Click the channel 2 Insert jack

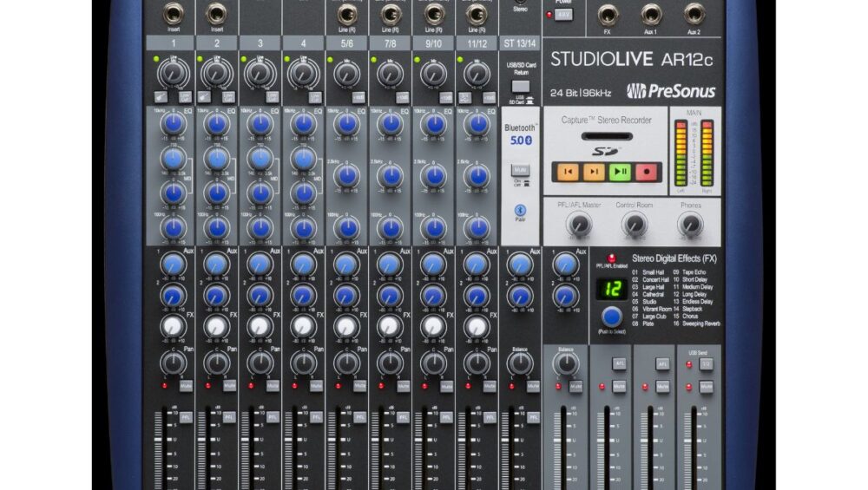216,14
